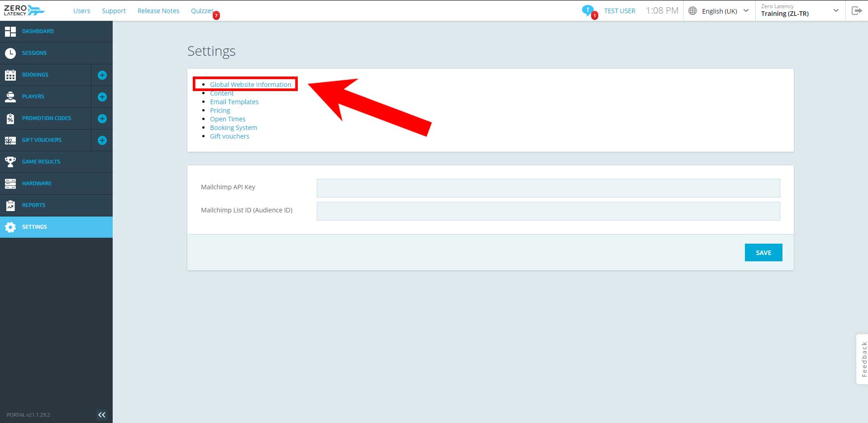Click the Players person icon
Viewport: 868px width, 423px height.
point(10,96)
